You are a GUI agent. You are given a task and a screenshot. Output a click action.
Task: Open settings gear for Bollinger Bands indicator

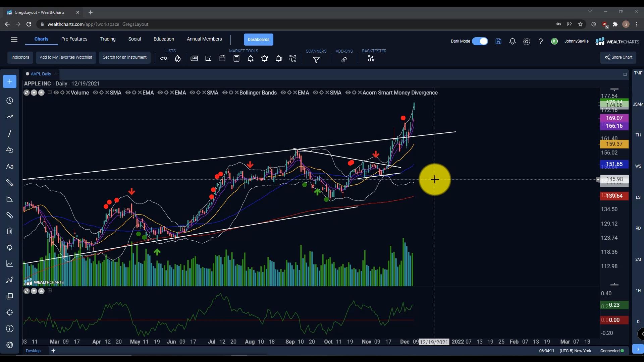[x=231, y=93]
